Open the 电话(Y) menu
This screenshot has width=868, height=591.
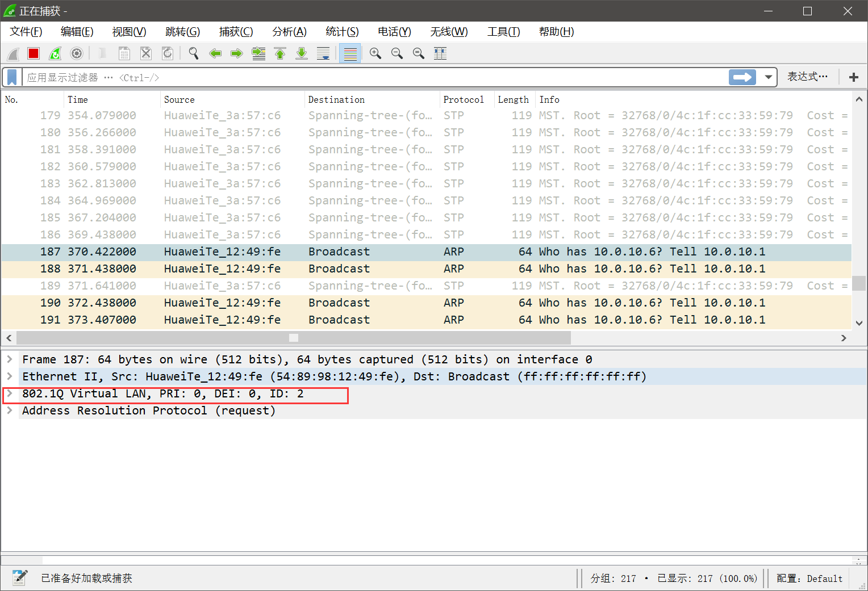point(395,32)
